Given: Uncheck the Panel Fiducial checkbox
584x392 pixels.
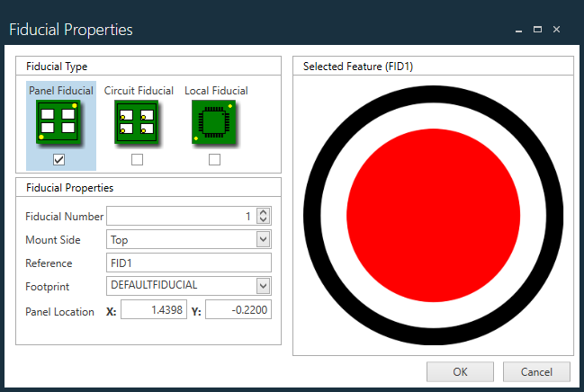Looking at the screenshot, I should pyautogui.click(x=59, y=160).
